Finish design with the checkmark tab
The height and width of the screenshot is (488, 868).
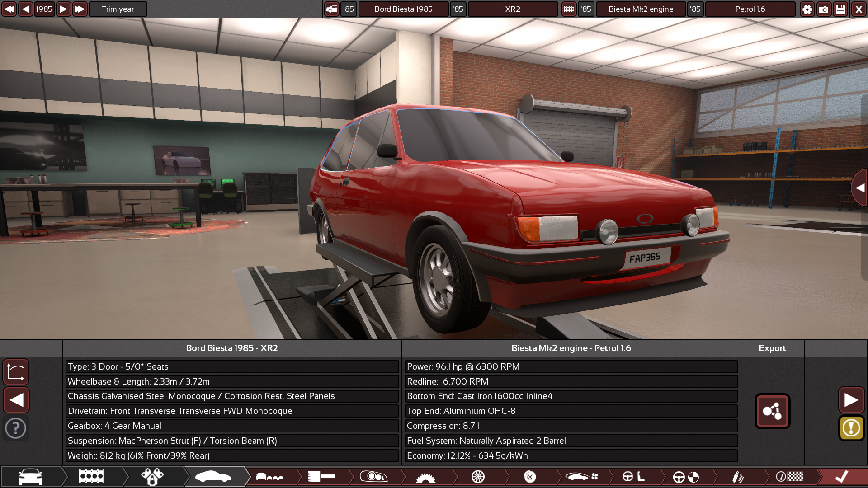[841, 477]
